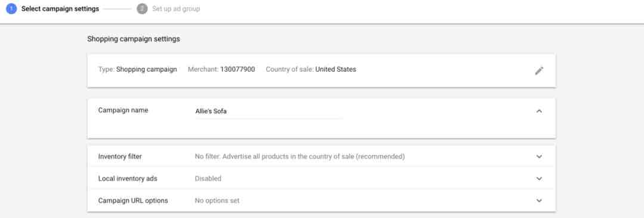Click the Type Shopping campaign text
This screenshot has width=644, height=218.
click(138, 69)
